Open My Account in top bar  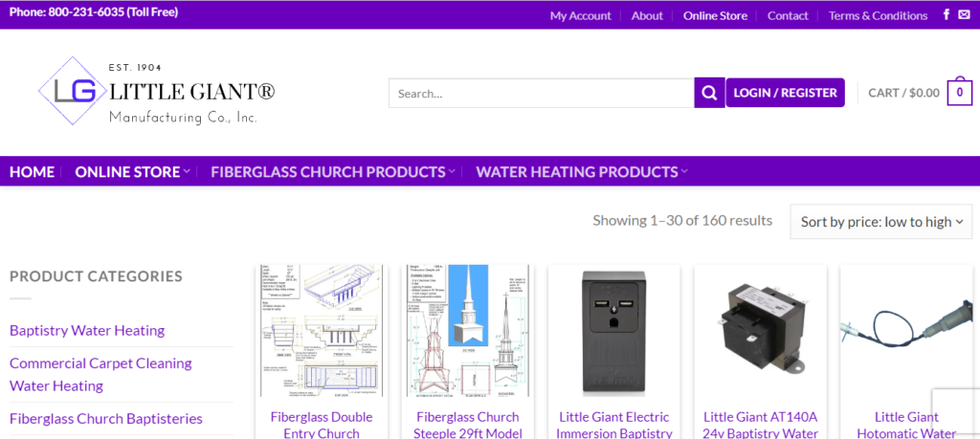580,15
